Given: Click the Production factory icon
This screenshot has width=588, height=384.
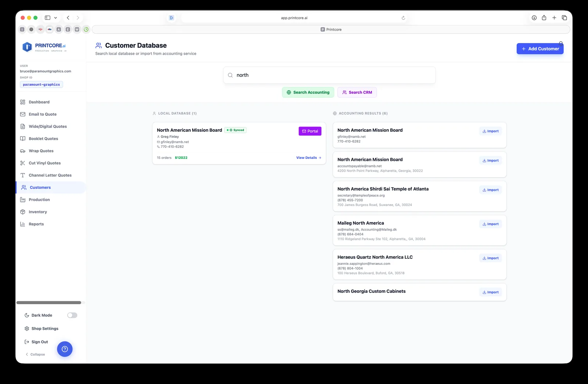Looking at the screenshot, I should coord(23,200).
